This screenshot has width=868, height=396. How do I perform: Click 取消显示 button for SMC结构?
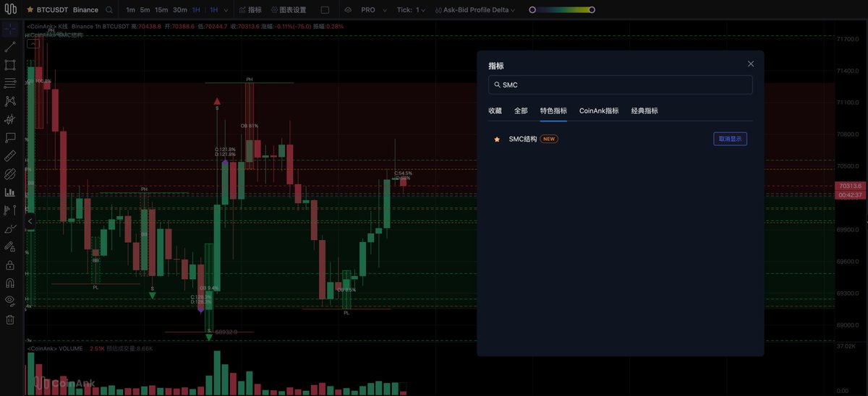click(730, 139)
